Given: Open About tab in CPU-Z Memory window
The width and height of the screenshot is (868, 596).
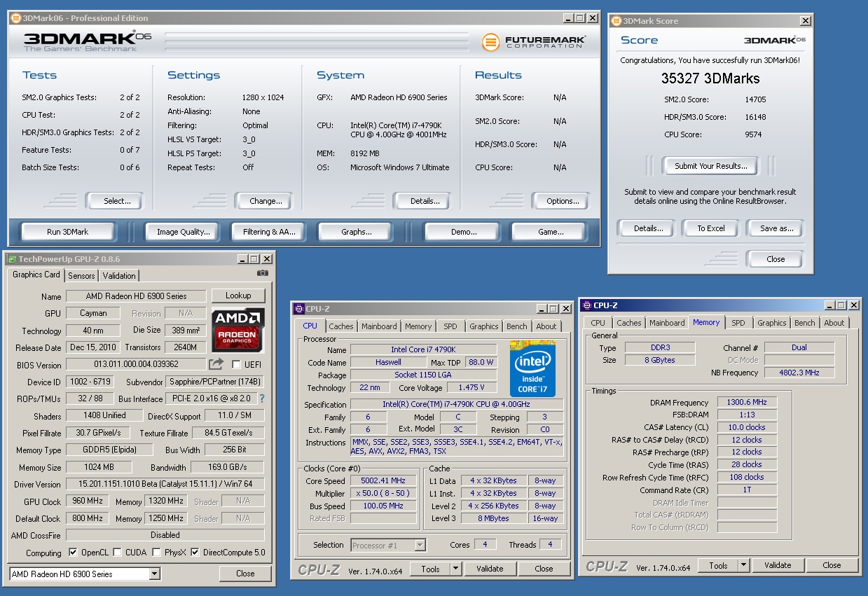Looking at the screenshot, I should tap(834, 323).
